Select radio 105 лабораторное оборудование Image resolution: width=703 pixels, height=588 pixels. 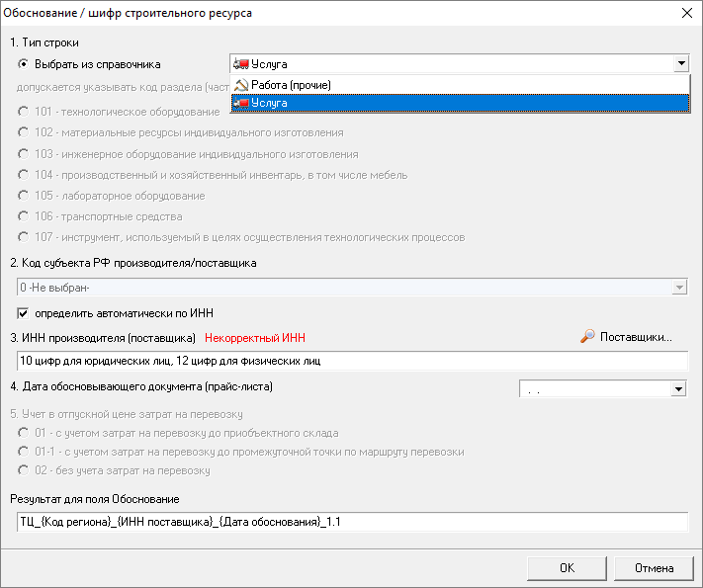click(24, 196)
